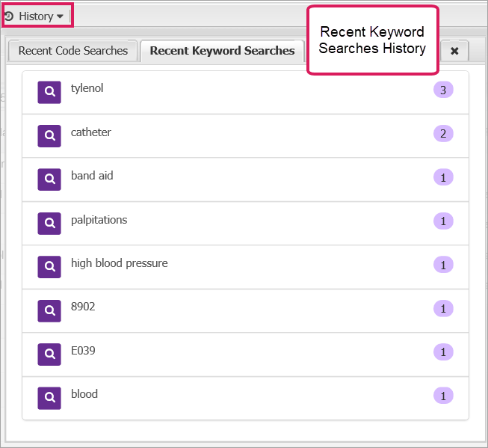The width and height of the screenshot is (488, 448).
Task: Close the history panel with X button
Action: coord(454,51)
